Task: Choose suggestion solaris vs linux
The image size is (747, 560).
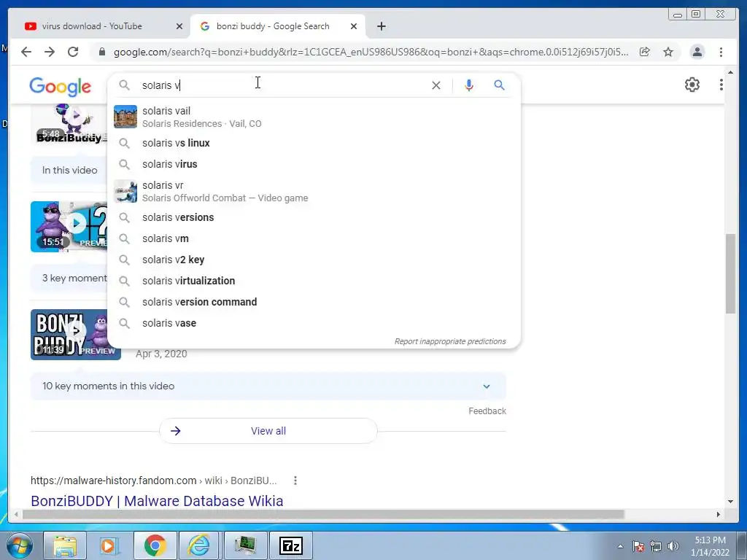Action: point(314,143)
